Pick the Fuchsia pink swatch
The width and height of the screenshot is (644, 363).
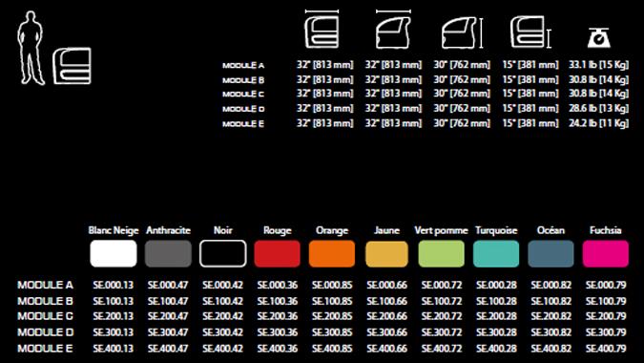coord(606,254)
